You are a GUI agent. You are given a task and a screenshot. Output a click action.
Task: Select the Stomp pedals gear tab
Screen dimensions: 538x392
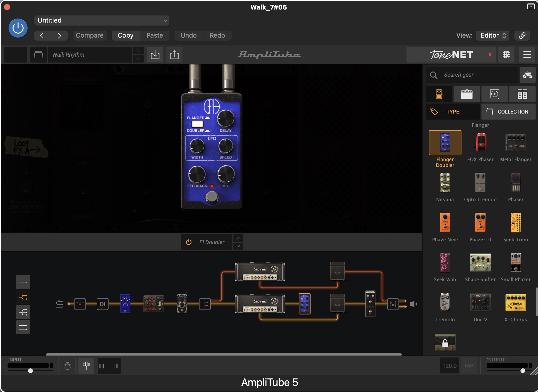(439, 94)
